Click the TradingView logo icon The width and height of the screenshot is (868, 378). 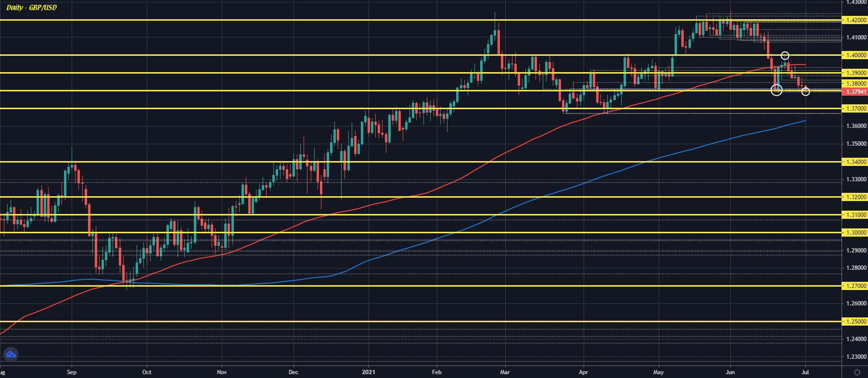coord(11,355)
